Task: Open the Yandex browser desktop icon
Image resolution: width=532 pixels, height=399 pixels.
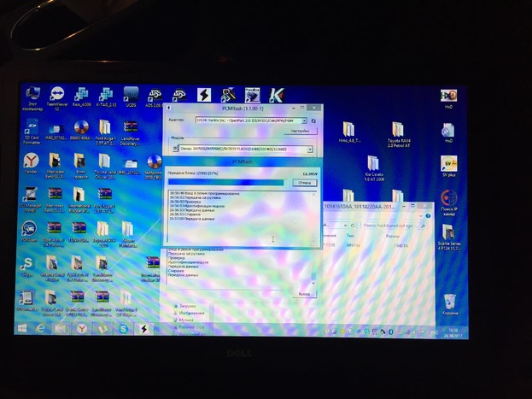Action: click(31, 161)
